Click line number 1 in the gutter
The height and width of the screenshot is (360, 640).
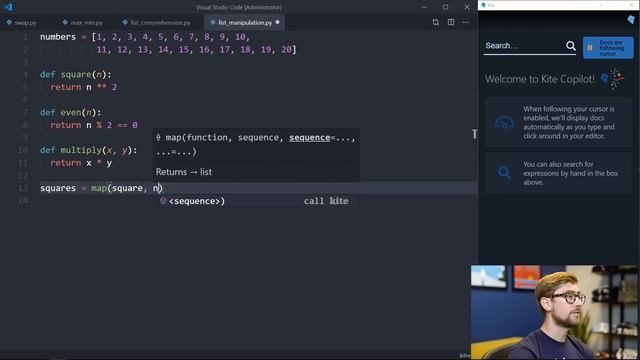coord(25,37)
